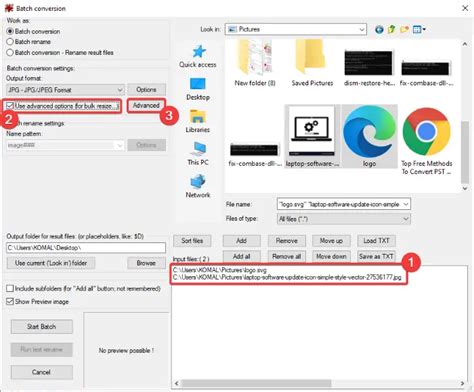This screenshot has width=474, height=392.
Task: Click the Move down button
Action: point(331,256)
